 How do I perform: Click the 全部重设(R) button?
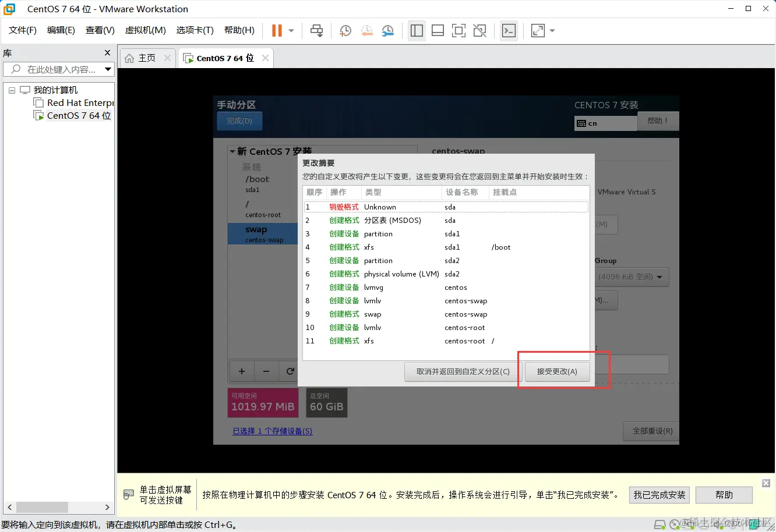(652, 431)
